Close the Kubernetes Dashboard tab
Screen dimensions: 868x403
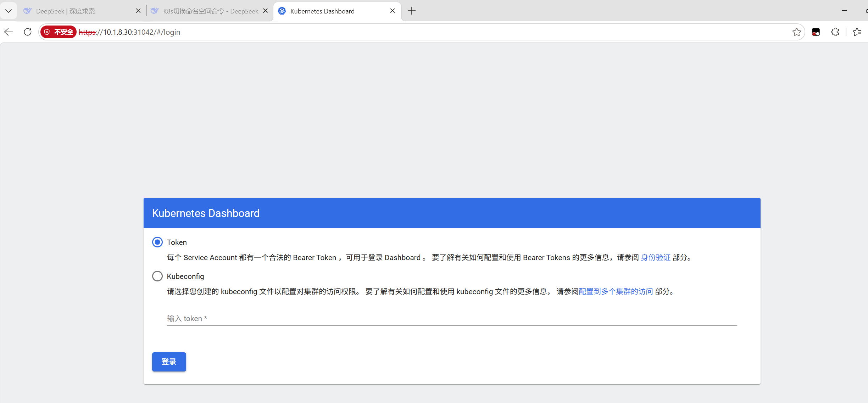click(x=393, y=11)
